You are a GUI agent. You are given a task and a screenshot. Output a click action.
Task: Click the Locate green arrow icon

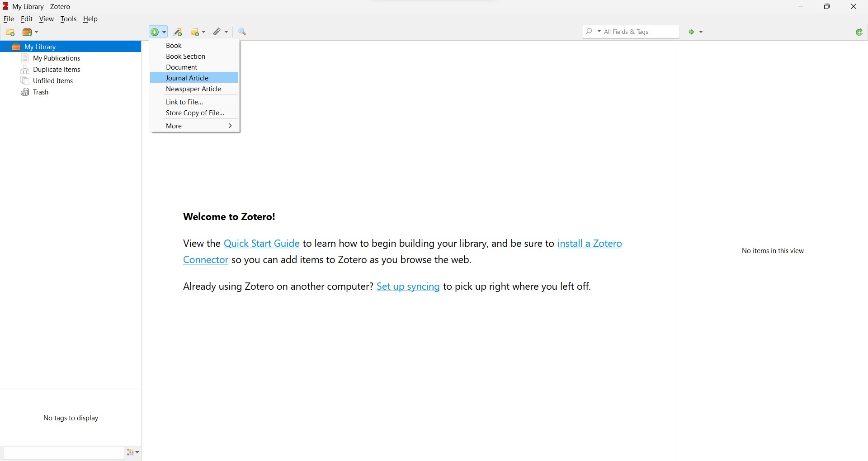click(x=692, y=33)
